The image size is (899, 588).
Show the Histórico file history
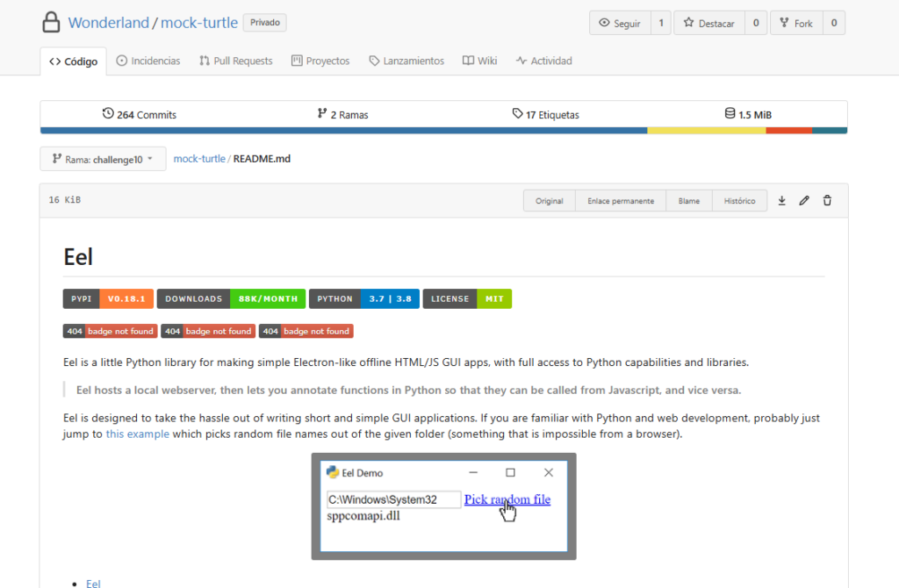pyautogui.click(x=739, y=201)
